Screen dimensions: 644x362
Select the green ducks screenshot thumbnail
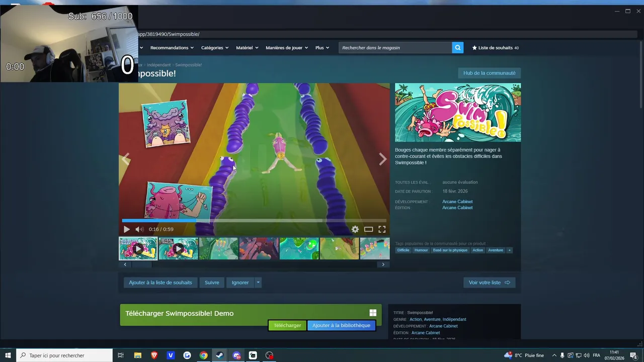pyautogui.click(x=218, y=248)
